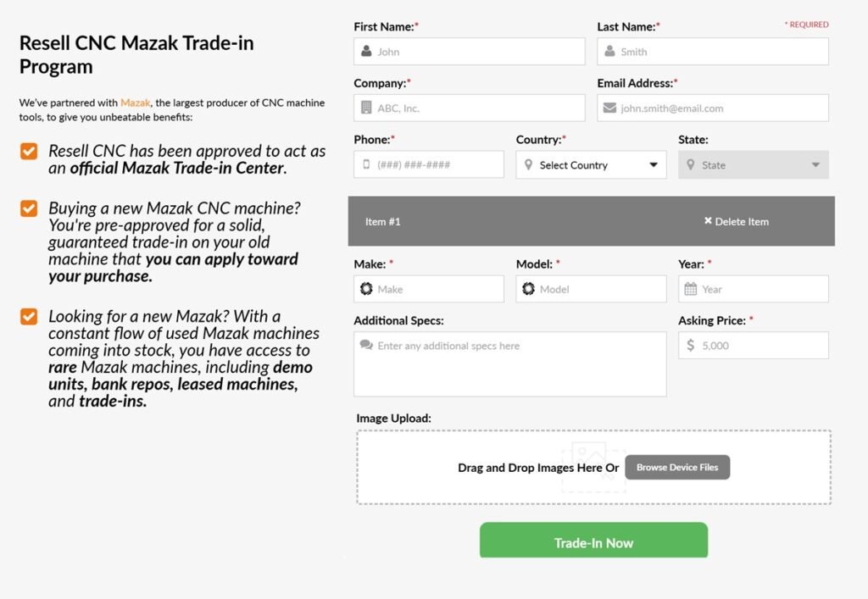
Task: Click the gear icon in Model field
Action: click(x=528, y=289)
